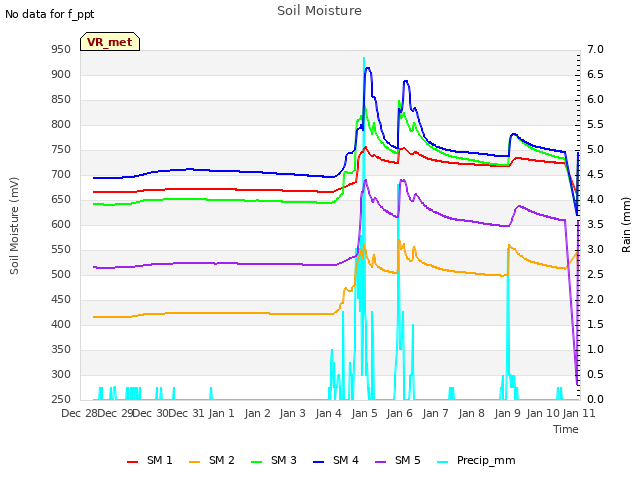This screenshot has width=640, height=480.
Task: Click the 250 left axis value
Action: (61, 400)
